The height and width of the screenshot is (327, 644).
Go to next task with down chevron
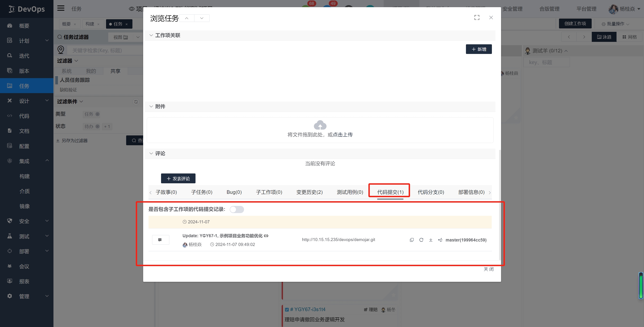pos(202,18)
